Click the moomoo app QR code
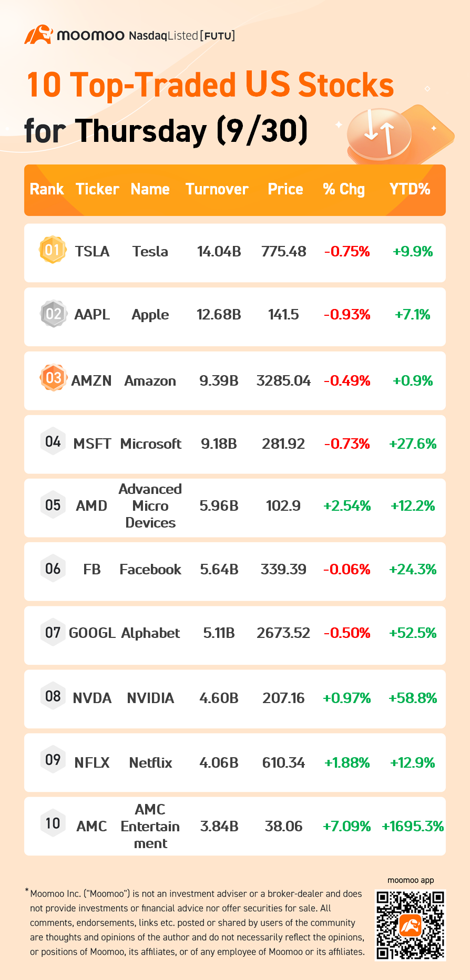Image resolution: width=470 pixels, height=980 pixels. [x=410, y=925]
